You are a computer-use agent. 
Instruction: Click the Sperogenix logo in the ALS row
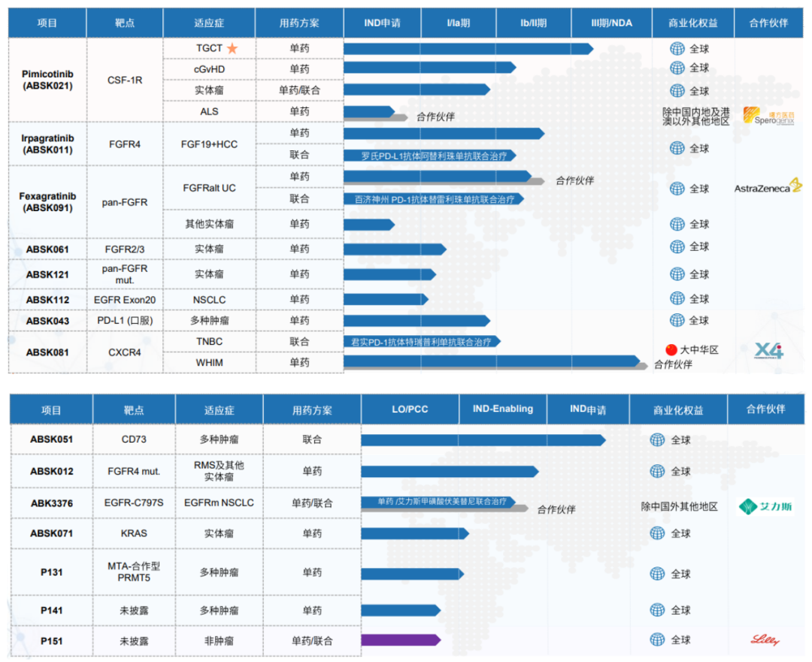click(768, 116)
